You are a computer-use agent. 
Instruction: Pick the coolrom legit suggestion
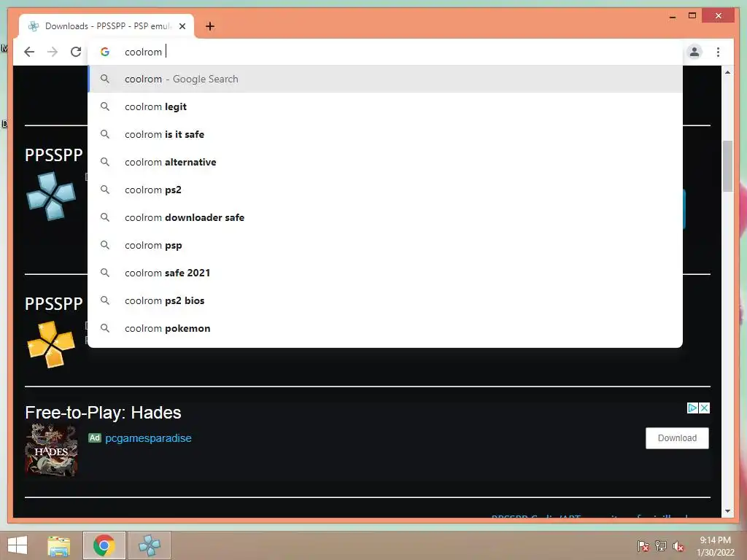click(x=385, y=106)
